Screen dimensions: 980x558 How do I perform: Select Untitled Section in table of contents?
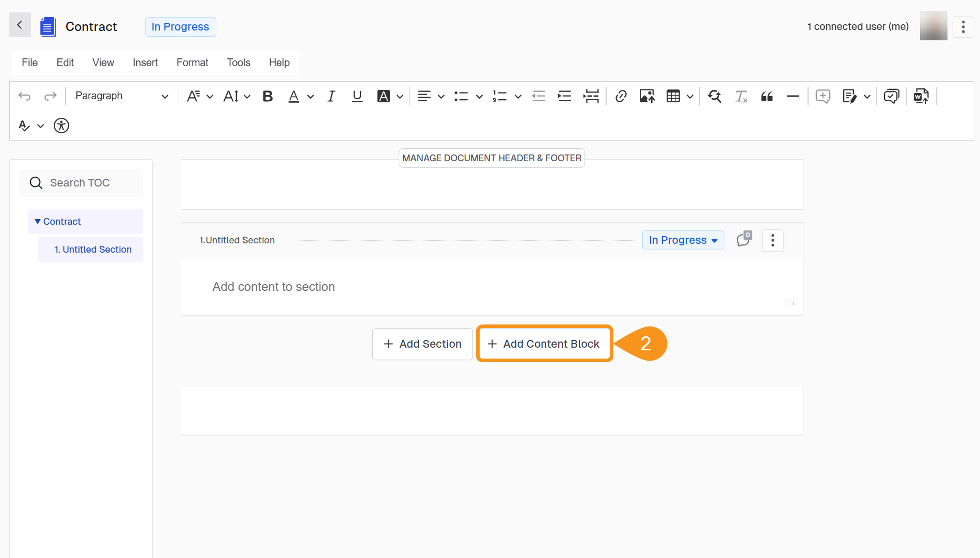pos(93,250)
